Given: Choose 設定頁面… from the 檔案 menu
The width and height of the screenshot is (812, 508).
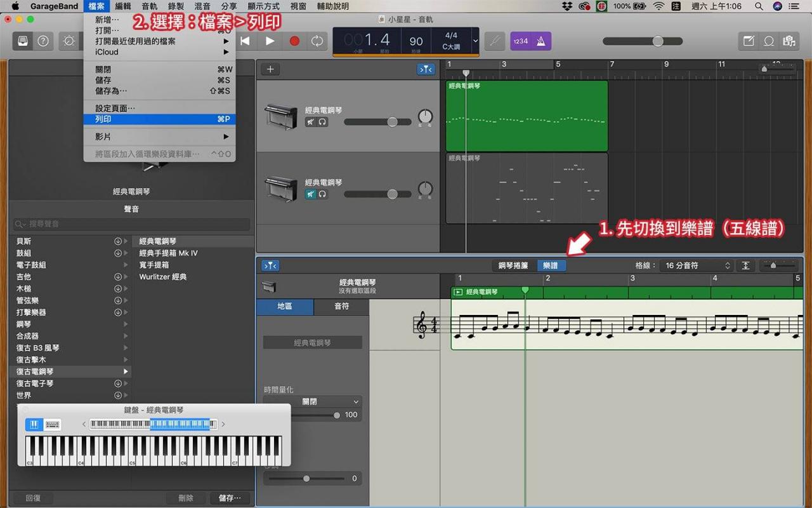Looking at the screenshot, I should (159, 109).
